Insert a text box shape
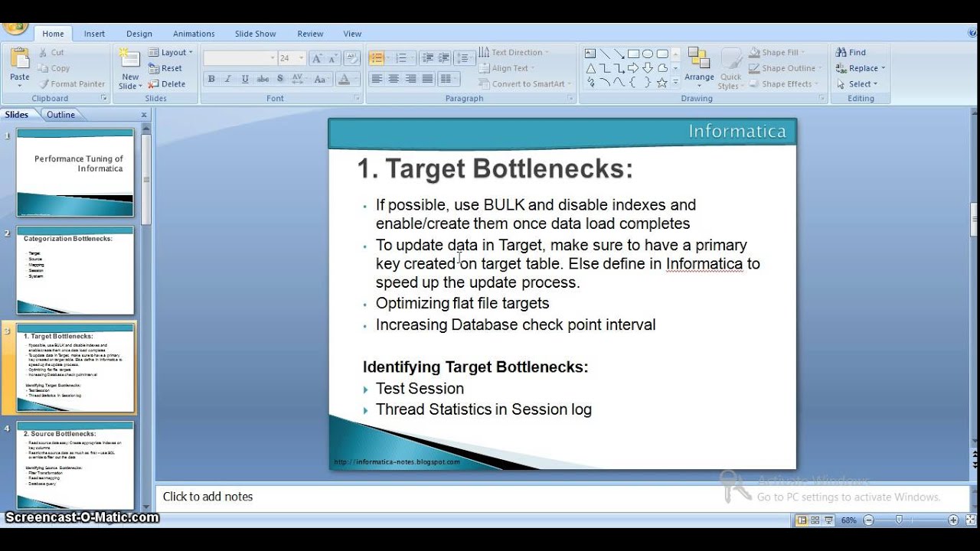 pos(590,54)
